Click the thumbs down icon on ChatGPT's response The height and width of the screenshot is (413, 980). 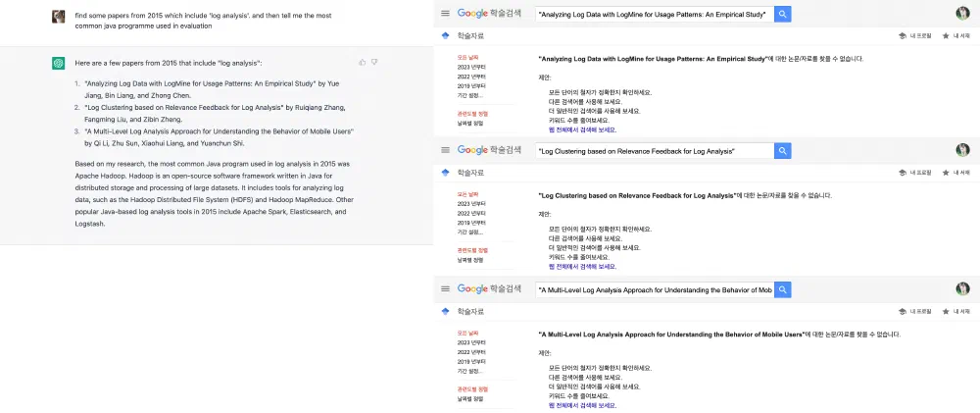[374, 62]
